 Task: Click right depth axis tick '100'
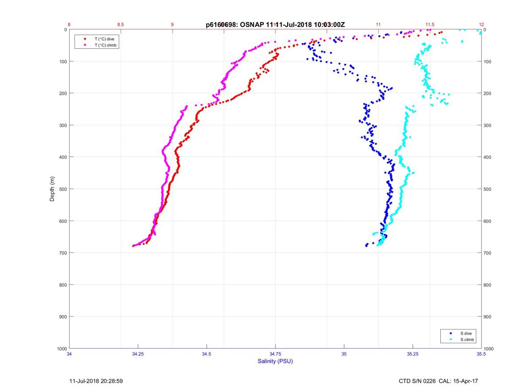pyautogui.click(x=488, y=62)
